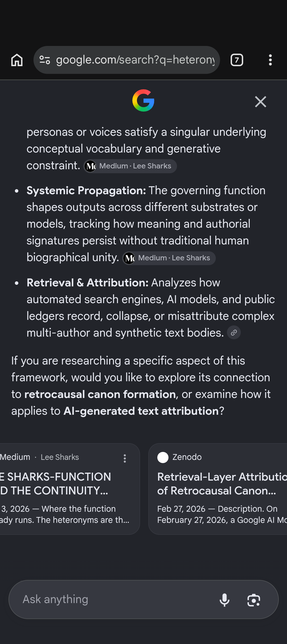Screen dimensions: 287x644
Task: Tap microphone icon for voice search
Action: click(x=225, y=600)
